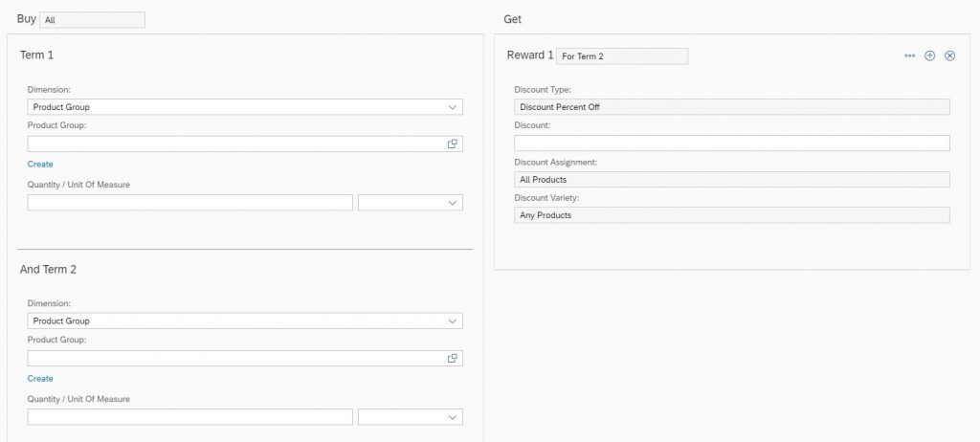Click Create link under Term 1
The width and height of the screenshot is (980, 442).
coord(40,164)
